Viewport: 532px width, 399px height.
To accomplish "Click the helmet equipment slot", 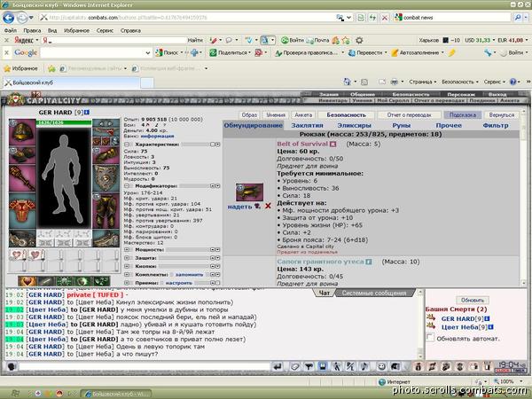I will click(22, 132).
